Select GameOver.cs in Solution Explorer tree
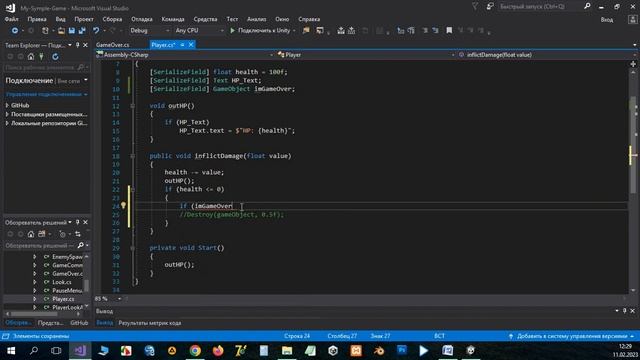Screen dimensions: 640x360 [x=67, y=273]
